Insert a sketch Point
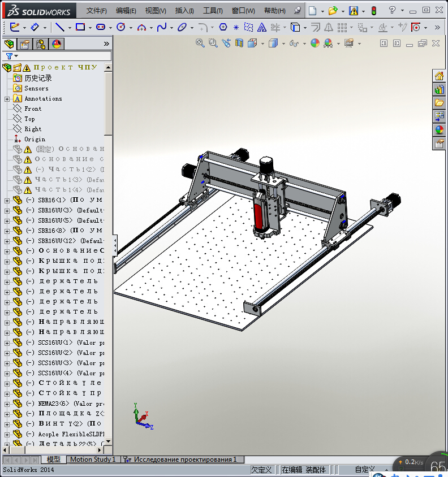 click(236, 27)
